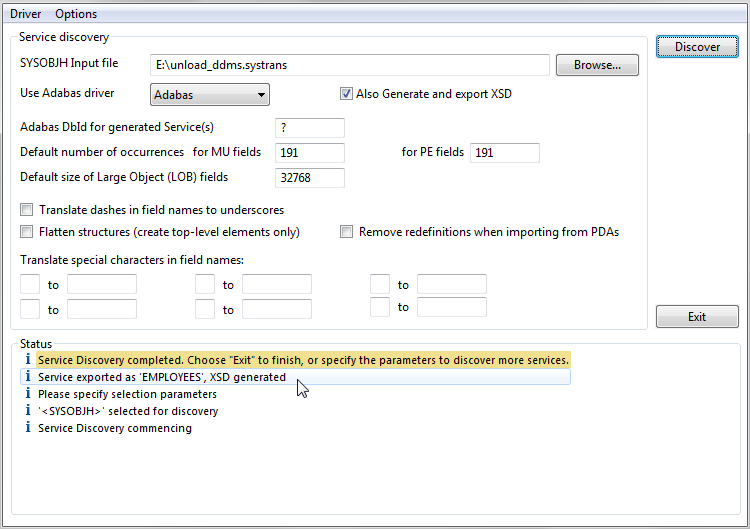
Task: Click info icon beside 'Service exported as EMPLOYEES'
Action: 28,376
